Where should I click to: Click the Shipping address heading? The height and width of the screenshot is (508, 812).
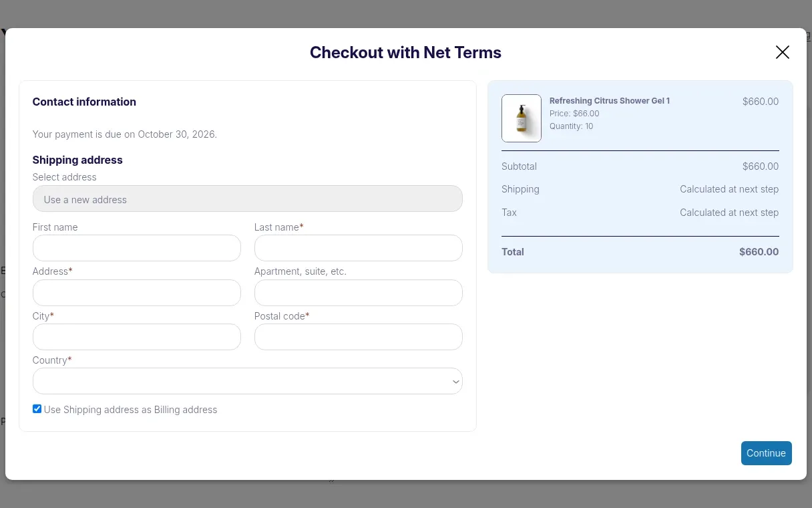(77, 160)
